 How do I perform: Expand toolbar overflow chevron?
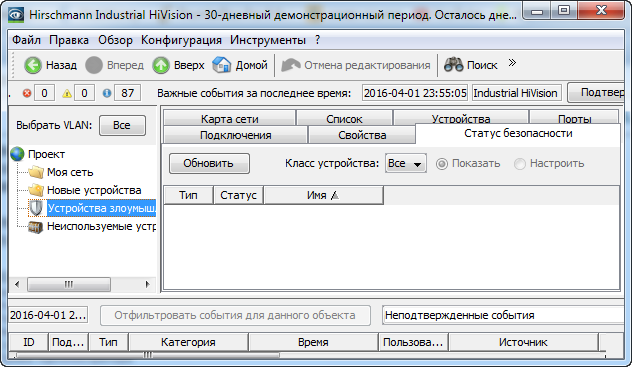pos(512,63)
